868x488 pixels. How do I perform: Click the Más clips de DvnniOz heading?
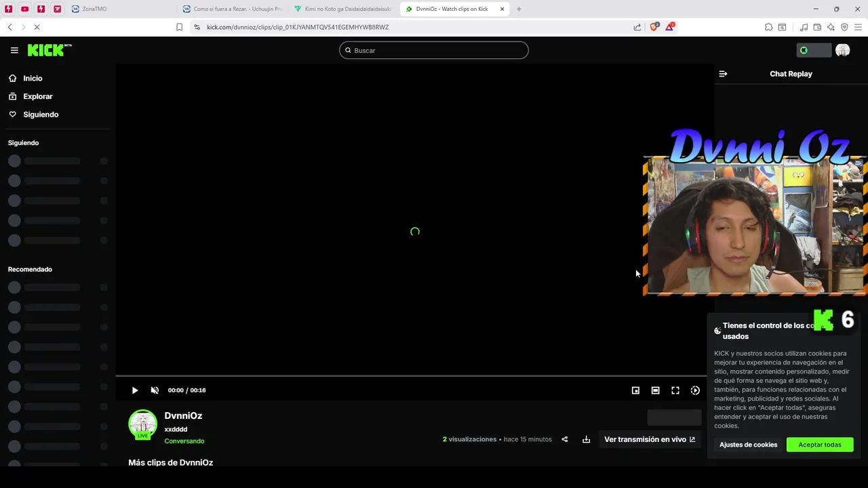170,463
